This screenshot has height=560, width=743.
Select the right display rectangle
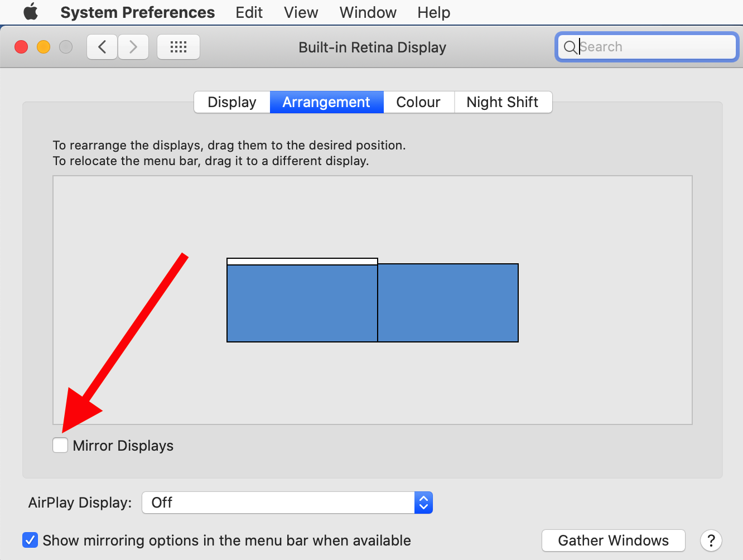(448, 303)
